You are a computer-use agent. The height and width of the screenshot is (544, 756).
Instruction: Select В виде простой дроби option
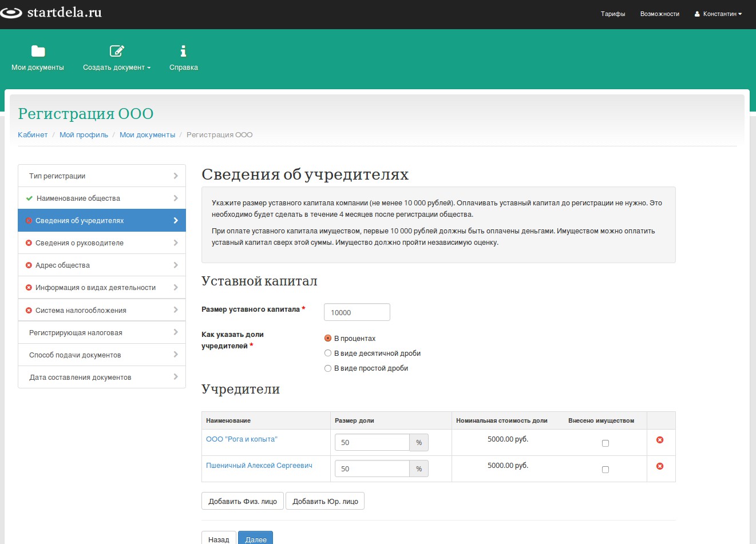[x=328, y=368]
